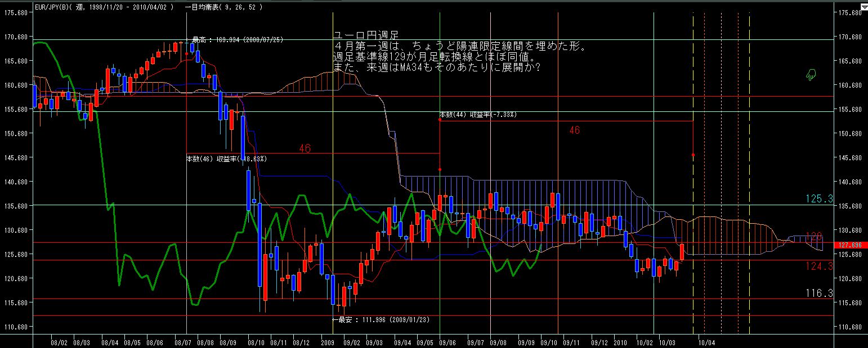Click the annotation line starting ４月第一週は

click(460, 46)
